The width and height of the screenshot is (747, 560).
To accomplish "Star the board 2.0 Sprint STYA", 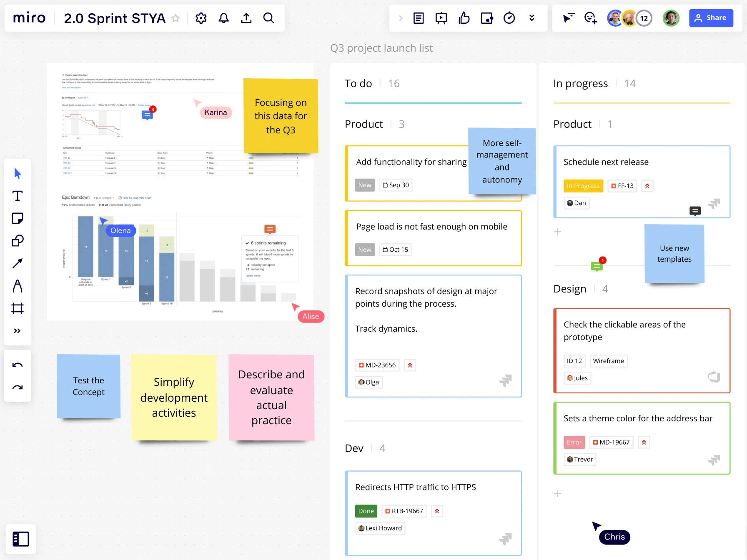I will pyautogui.click(x=175, y=18).
